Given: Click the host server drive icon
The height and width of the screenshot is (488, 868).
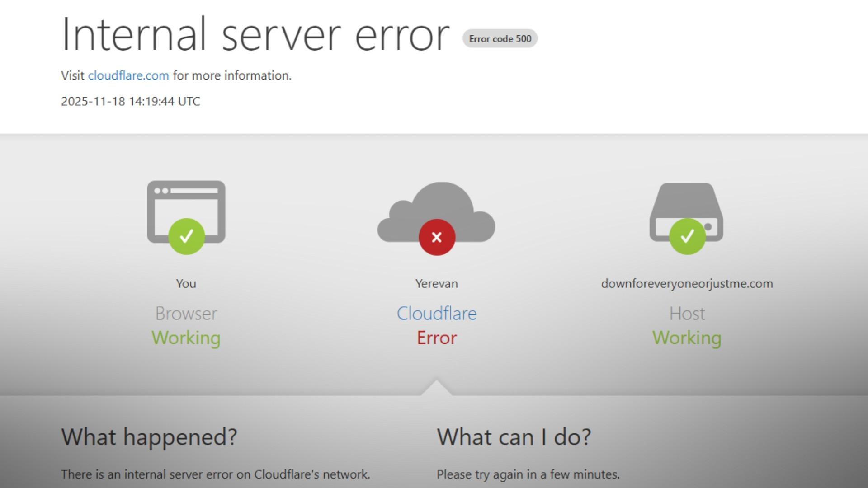Looking at the screenshot, I should (x=686, y=201).
